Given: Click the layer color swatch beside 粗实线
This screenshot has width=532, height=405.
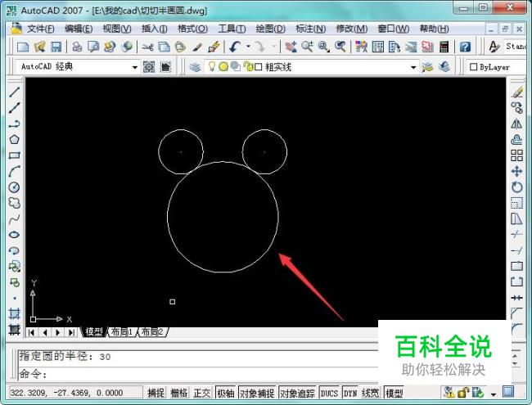Looking at the screenshot, I should [x=258, y=67].
